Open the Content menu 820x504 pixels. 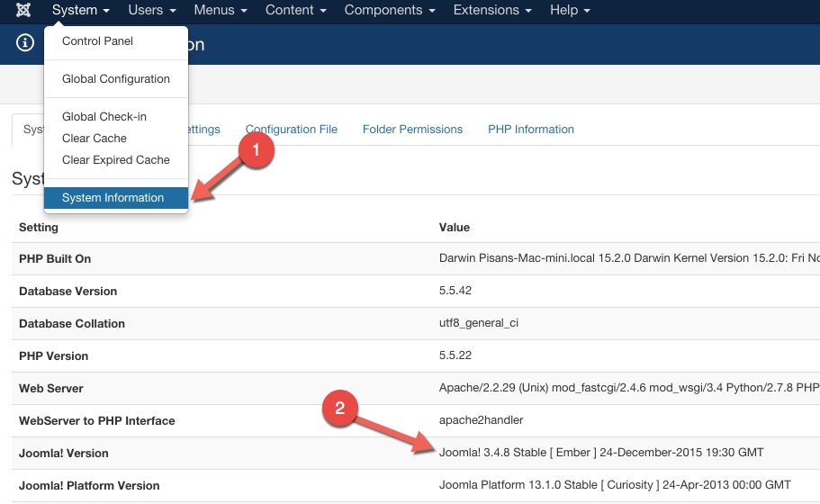pyautogui.click(x=295, y=10)
